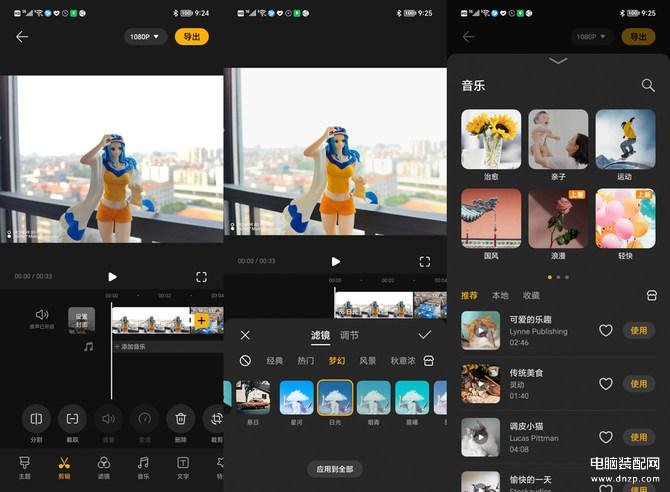Image resolution: width=670 pixels, height=492 pixels.
Task: Open the 运动 sports music category
Action: (625, 139)
